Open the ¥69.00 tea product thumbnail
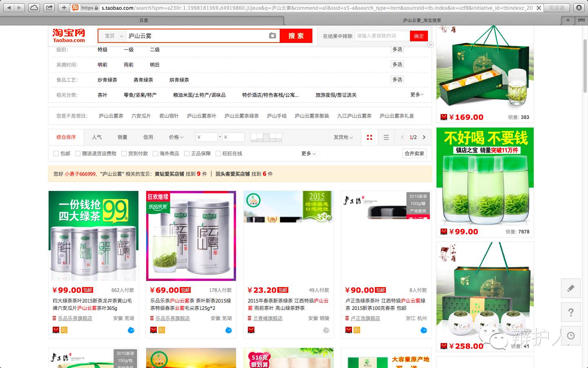 tap(191, 236)
